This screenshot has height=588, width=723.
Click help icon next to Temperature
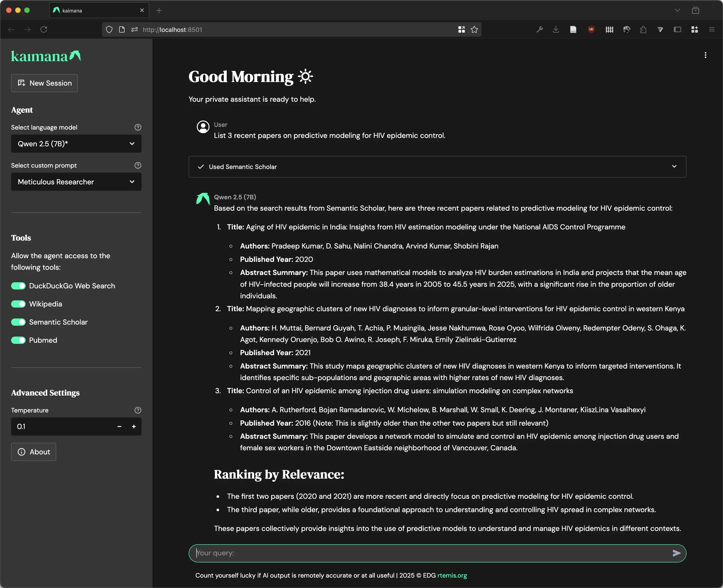point(138,410)
